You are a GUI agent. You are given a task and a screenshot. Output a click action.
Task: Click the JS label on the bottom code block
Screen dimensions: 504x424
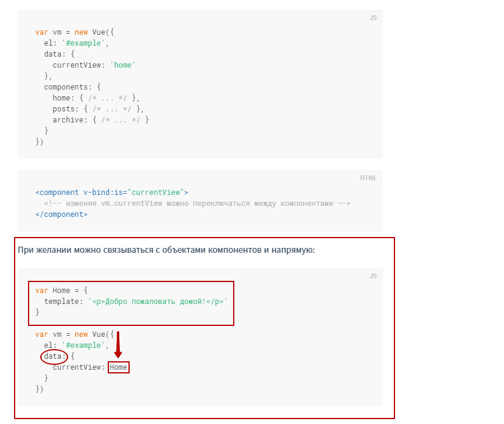(373, 276)
